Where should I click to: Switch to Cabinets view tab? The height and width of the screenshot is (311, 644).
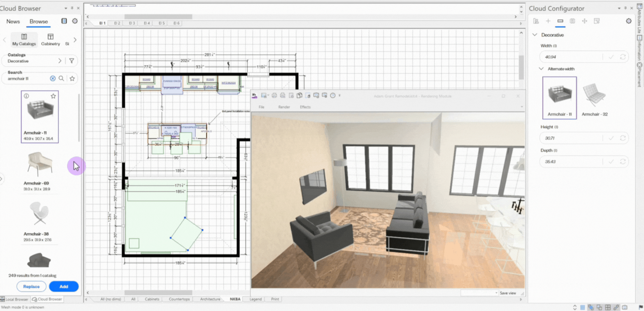[x=152, y=299]
